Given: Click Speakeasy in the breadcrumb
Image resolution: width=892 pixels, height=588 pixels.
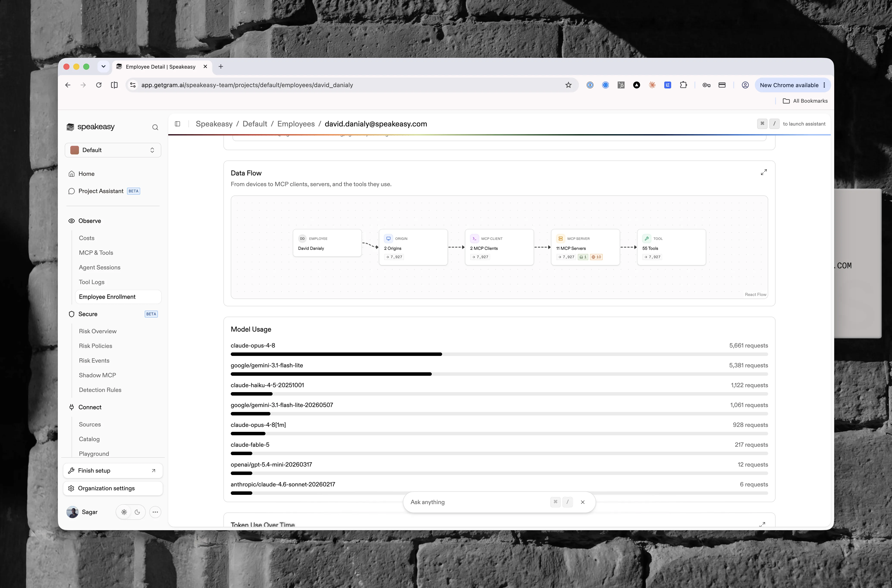Looking at the screenshot, I should point(214,124).
